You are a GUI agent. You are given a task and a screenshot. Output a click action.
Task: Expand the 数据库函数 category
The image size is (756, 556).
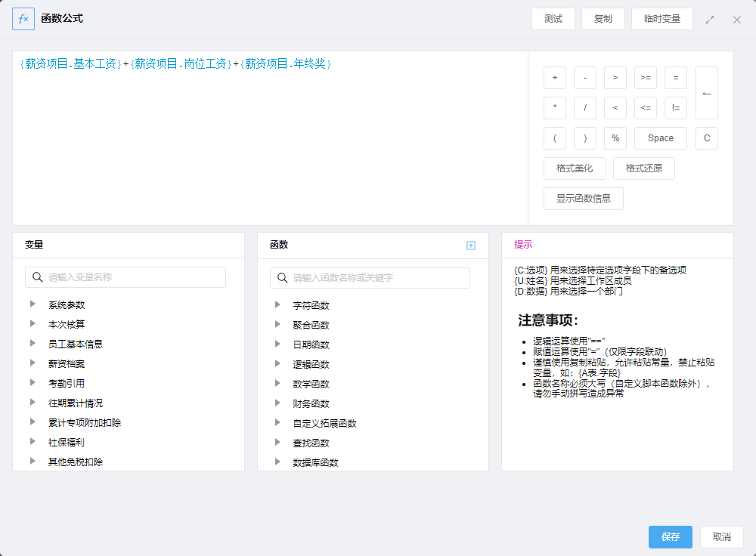point(277,462)
